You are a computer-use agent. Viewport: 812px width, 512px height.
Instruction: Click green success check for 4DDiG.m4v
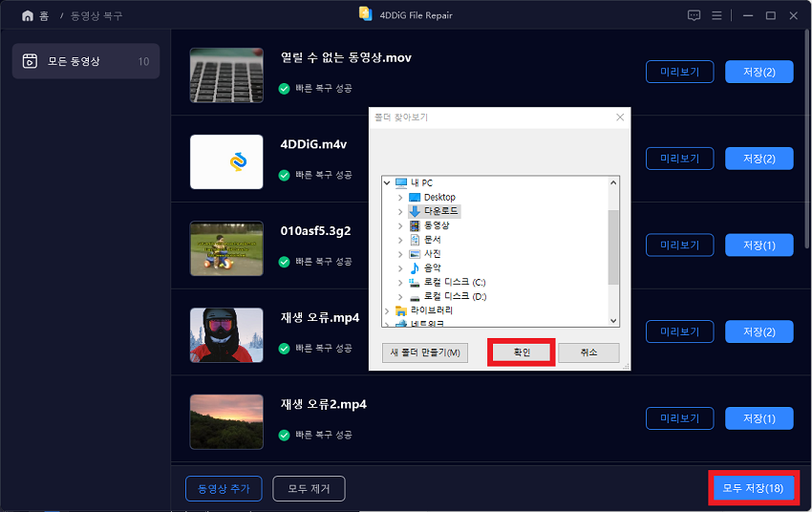pyautogui.click(x=284, y=176)
